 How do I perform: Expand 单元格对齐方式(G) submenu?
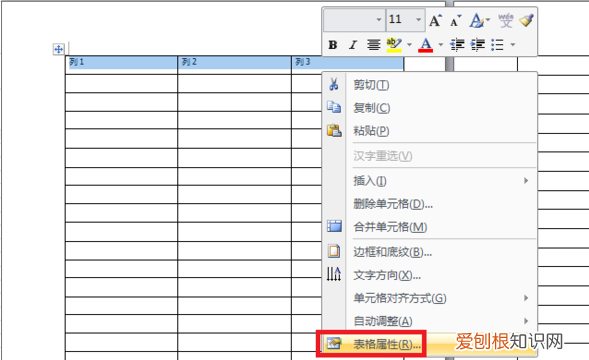pos(430,298)
